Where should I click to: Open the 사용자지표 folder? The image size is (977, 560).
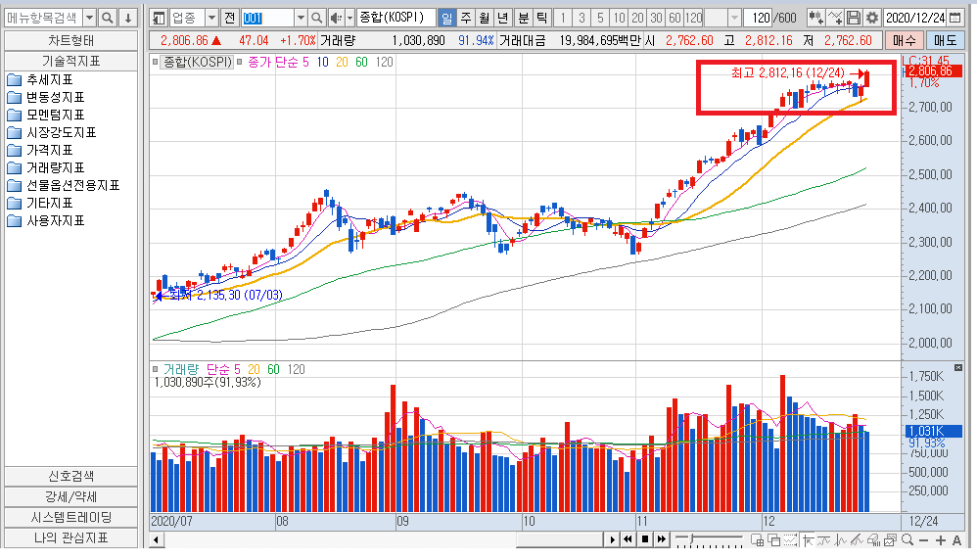(46, 220)
